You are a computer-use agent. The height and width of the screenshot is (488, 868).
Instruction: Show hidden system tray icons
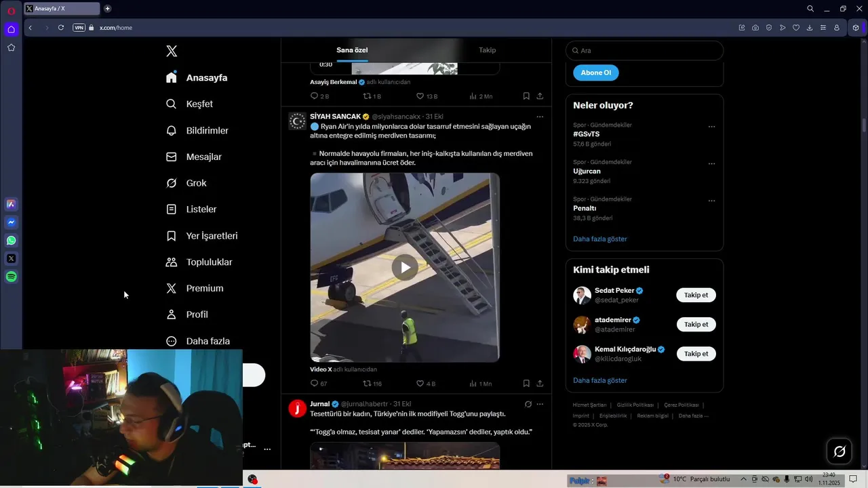743,479
